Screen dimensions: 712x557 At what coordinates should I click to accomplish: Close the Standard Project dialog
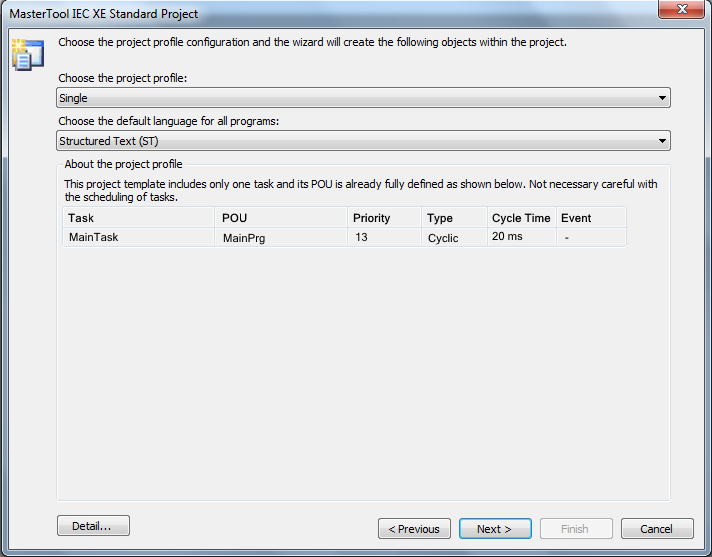681,10
